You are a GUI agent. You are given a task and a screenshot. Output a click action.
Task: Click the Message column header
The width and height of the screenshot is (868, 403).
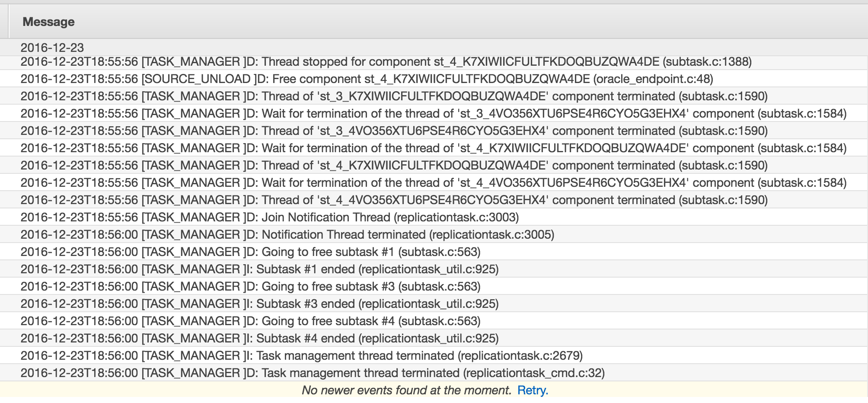(48, 22)
